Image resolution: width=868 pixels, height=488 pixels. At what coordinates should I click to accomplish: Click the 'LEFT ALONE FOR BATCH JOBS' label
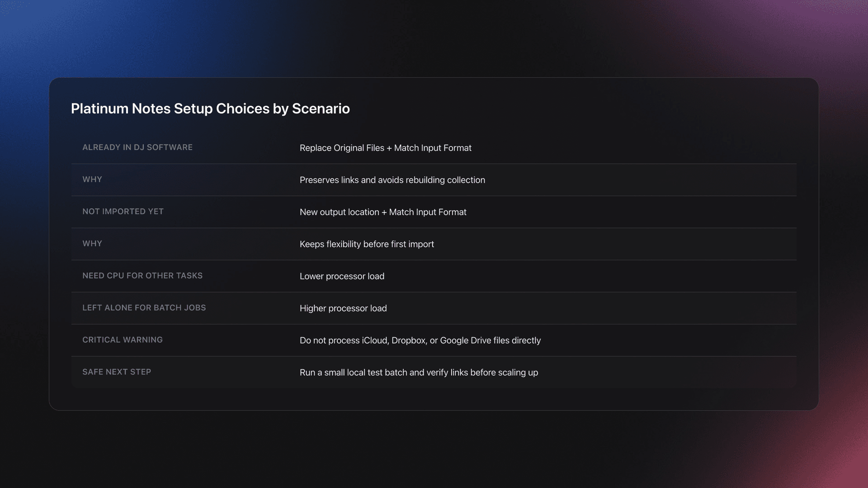pos(144,308)
